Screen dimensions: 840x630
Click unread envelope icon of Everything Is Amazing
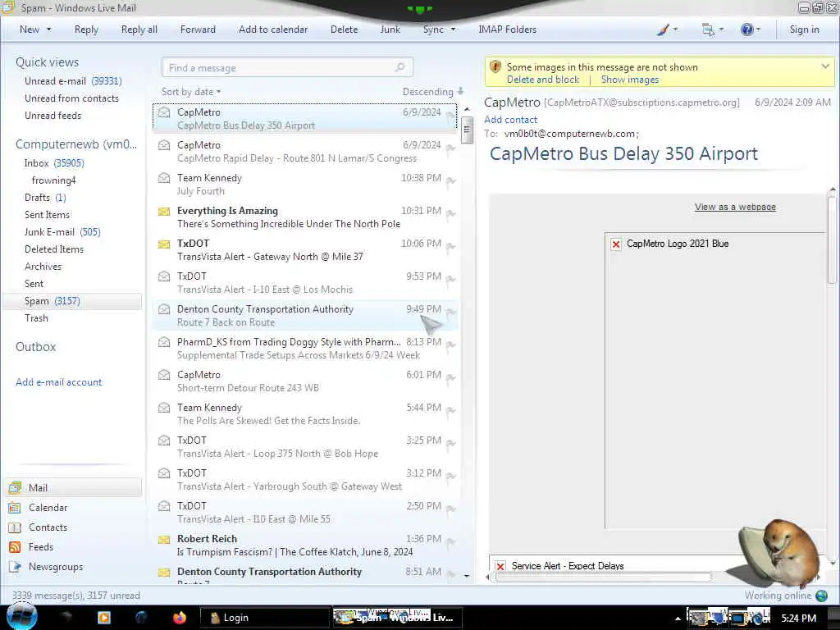point(164,211)
